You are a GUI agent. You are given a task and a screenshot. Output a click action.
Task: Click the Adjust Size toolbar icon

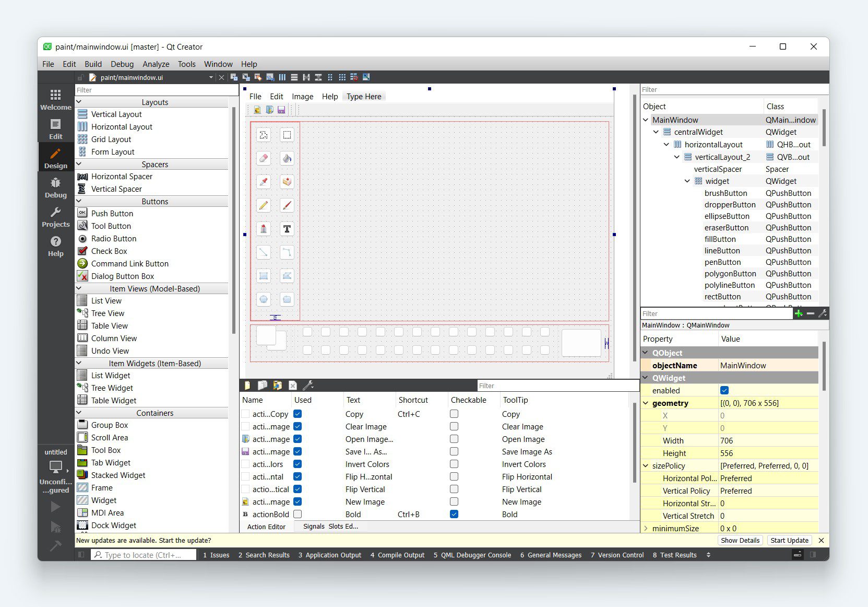[x=366, y=77]
